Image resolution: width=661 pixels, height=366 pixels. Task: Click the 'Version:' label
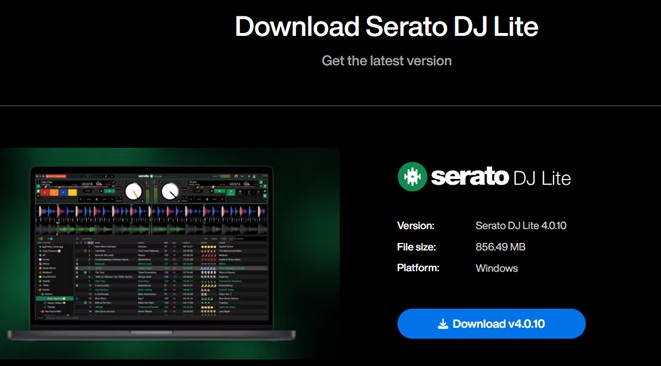pyautogui.click(x=416, y=226)
